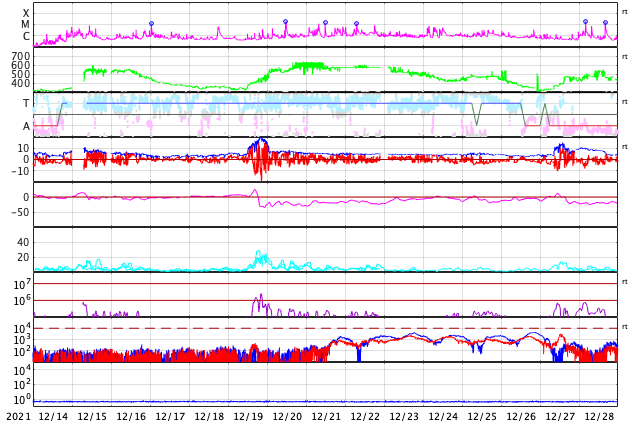Click the flare marker circle between 12/21 and 12/22
The height and width of the screenshot is (424, 634).
(356, 24)
